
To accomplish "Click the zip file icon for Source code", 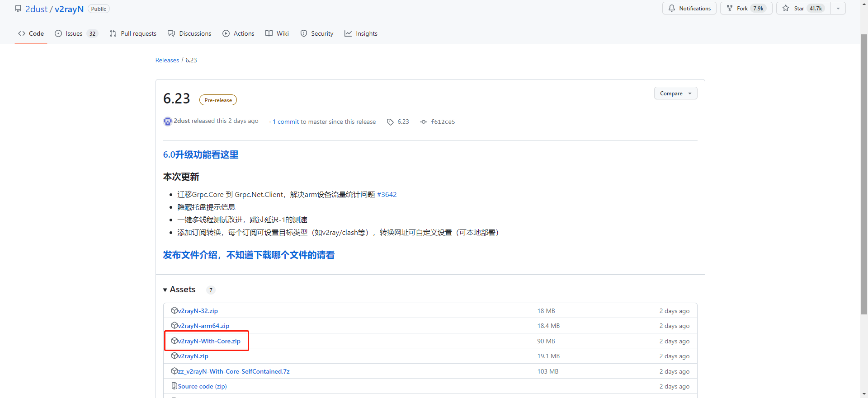I will 174,386.
